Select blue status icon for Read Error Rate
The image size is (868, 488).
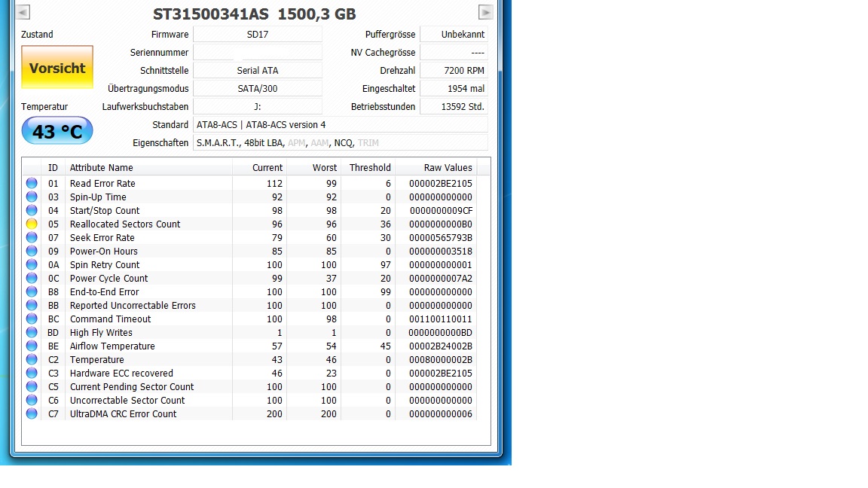pyautogui.click(x=32, y=183)
